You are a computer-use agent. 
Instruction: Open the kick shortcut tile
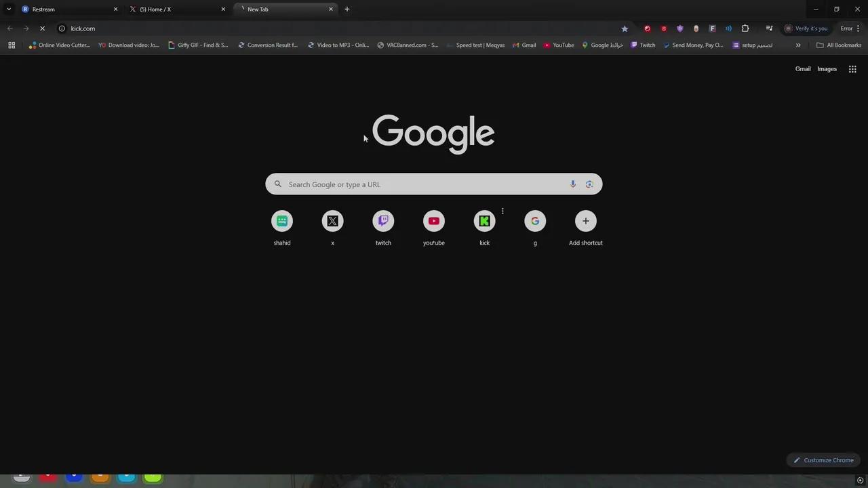(484, 228)
